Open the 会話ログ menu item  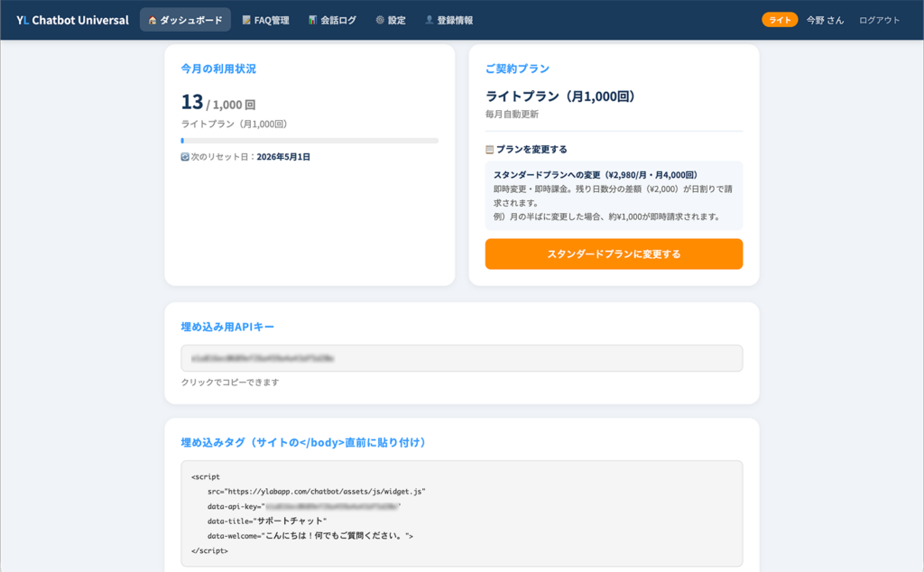pos(332,20)
